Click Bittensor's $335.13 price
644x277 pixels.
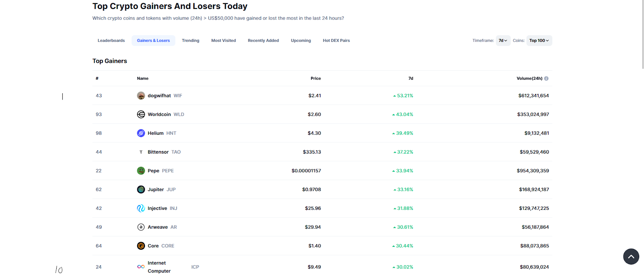tap(312, 152)
